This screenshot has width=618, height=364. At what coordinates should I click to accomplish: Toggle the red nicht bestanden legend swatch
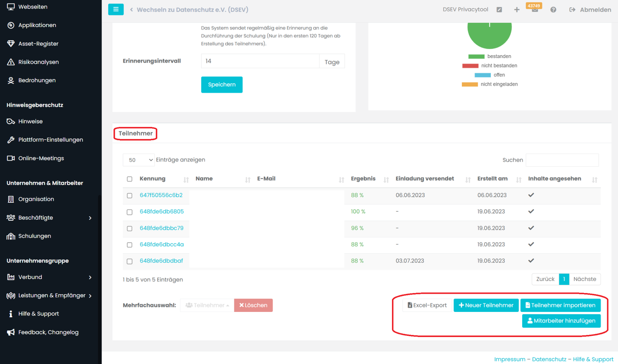click(470, 66)
